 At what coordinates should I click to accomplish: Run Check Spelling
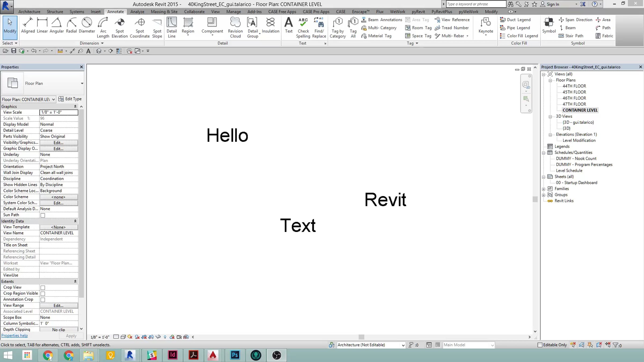coord(303,28)
